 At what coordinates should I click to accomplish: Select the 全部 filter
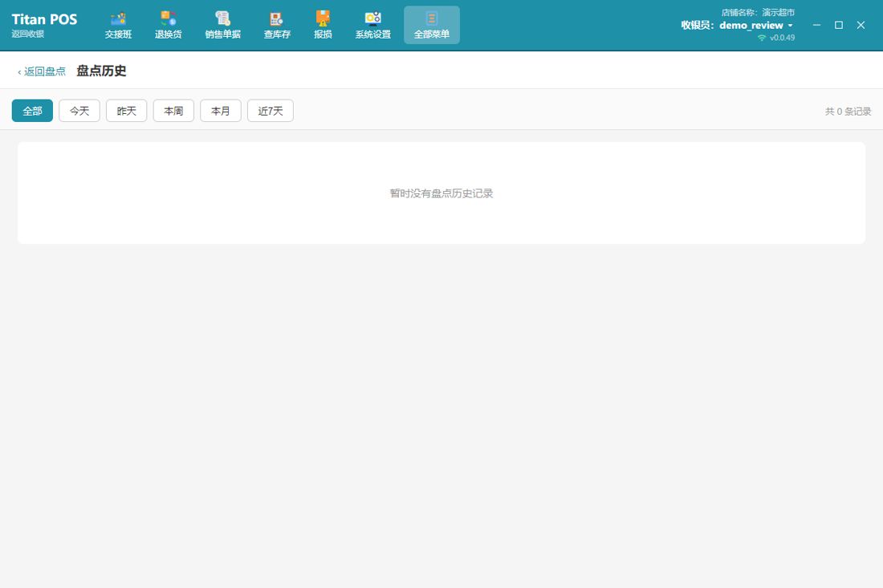[32, 111]
